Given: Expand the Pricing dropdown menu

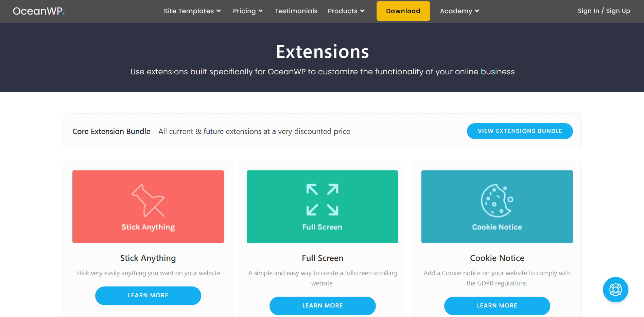Looking at the screenshot, I should [x=247, y=11].
